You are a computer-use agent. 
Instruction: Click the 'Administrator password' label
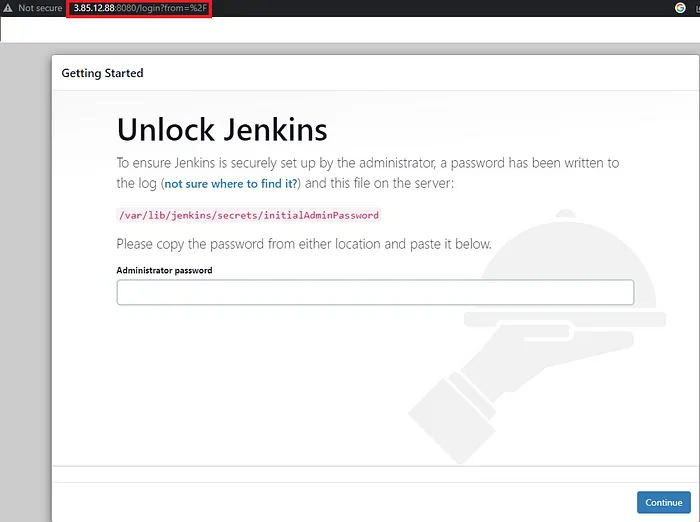click(164, 270)
